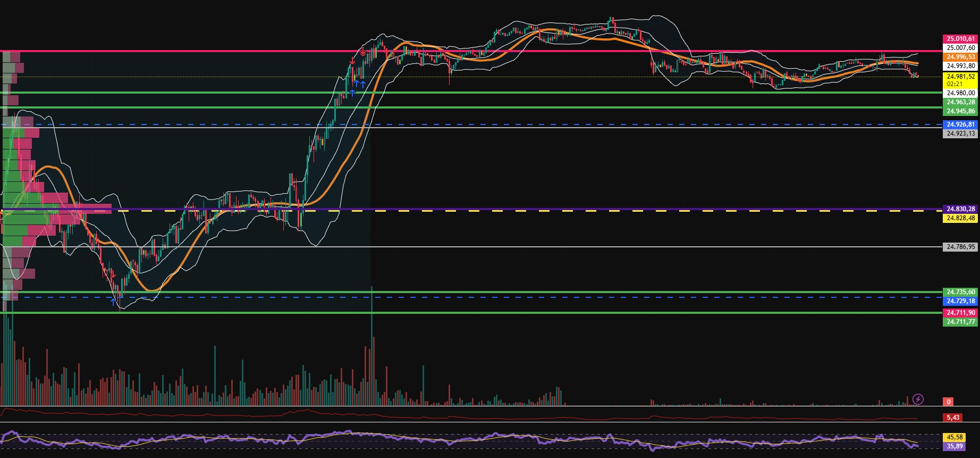Click the red volume label showing 0
This screenshot has width=980, height=458.
coord(948,402)
